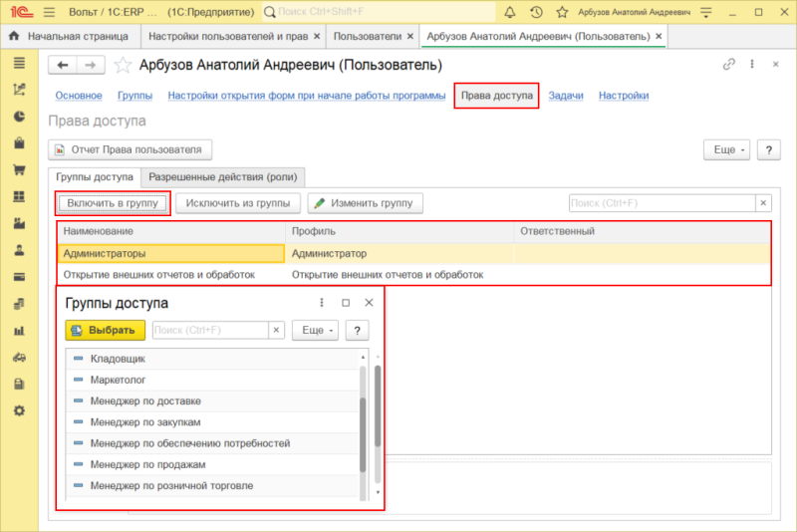Add the page to favorites with the star
Image resolution: width=797 pixels, height=532 pixels.
point(123,65)
